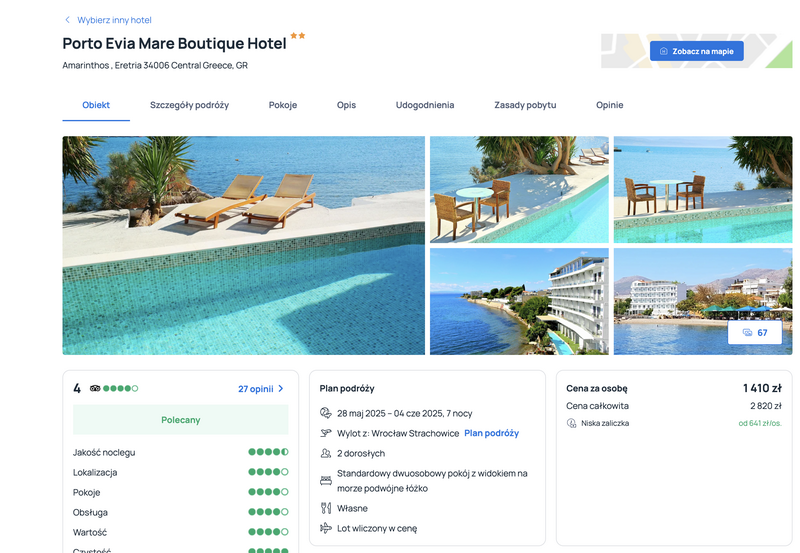Screen dimensions: 800x553
Task: Open the photo of two chairs facing sea
Action: (703, 189)
